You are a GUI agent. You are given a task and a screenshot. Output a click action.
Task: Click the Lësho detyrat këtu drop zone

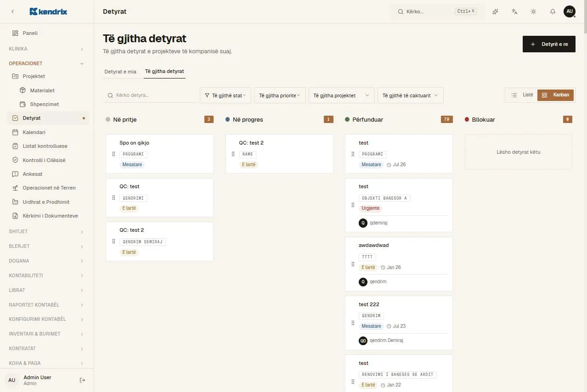(x=518, y=151)
